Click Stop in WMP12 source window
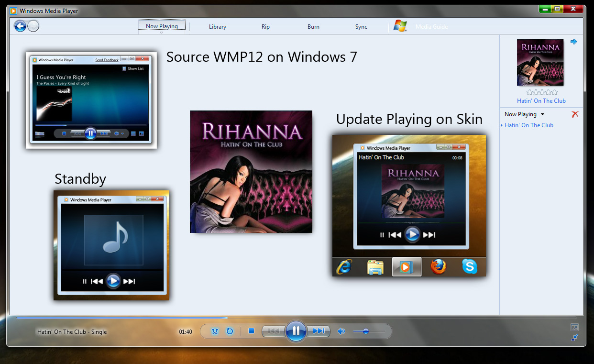The width and height of the screenshot is (594, 364). (65, 133)
